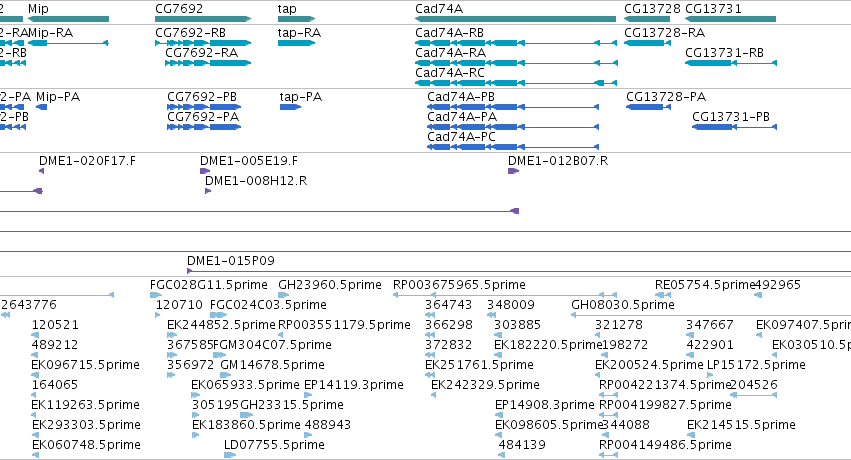Screen dimensions: 851x460
Task: Select the GH23315.5prime EST
Action: coord(247,416)
